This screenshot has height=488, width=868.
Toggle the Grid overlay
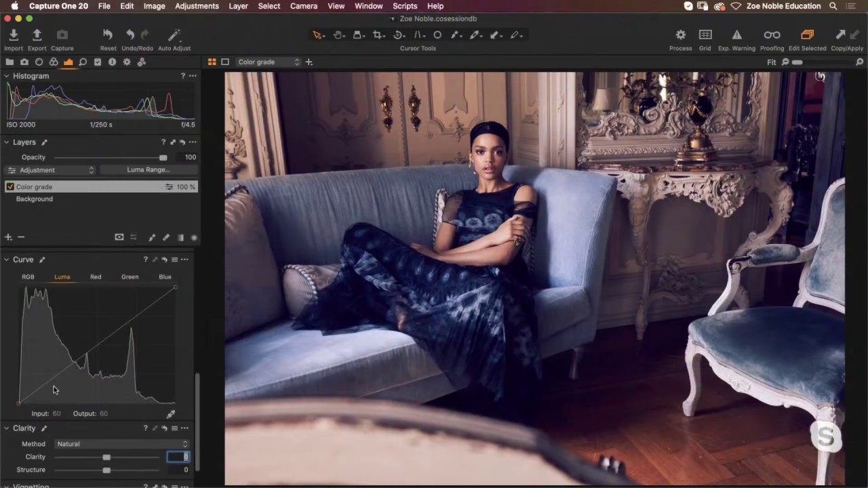pos(705,35)
